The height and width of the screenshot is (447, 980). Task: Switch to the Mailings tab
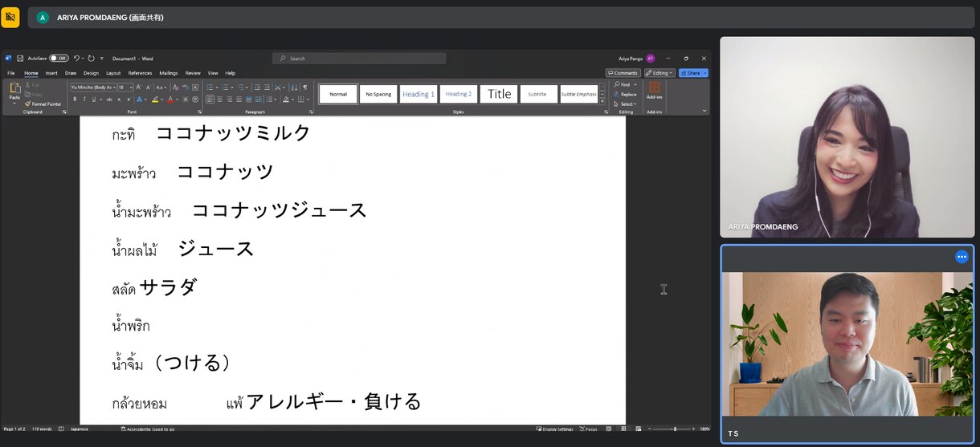tap(169, 73)
